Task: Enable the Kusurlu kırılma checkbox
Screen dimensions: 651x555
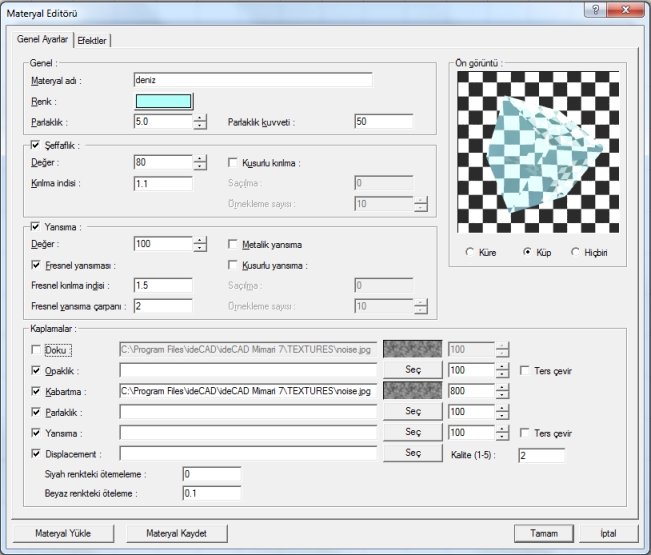Action: 233,162
